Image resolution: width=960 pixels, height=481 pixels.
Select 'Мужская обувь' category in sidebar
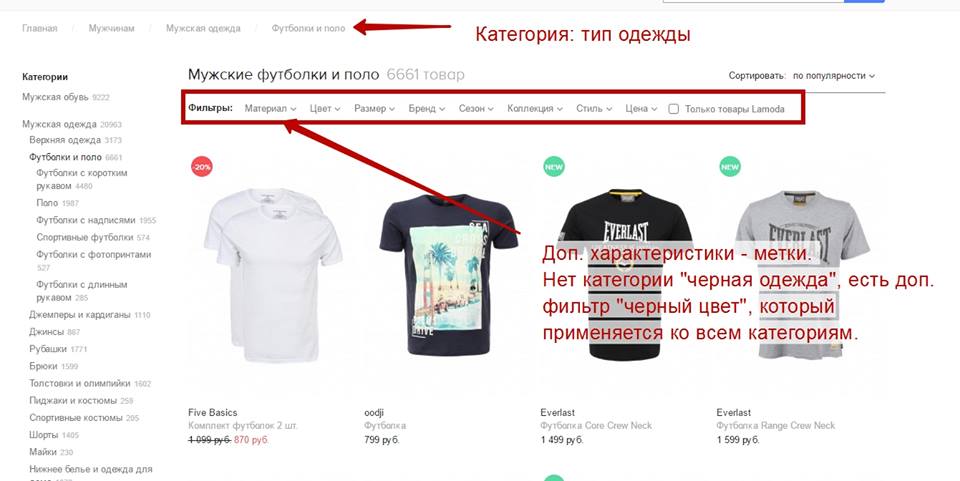point(56,97)
